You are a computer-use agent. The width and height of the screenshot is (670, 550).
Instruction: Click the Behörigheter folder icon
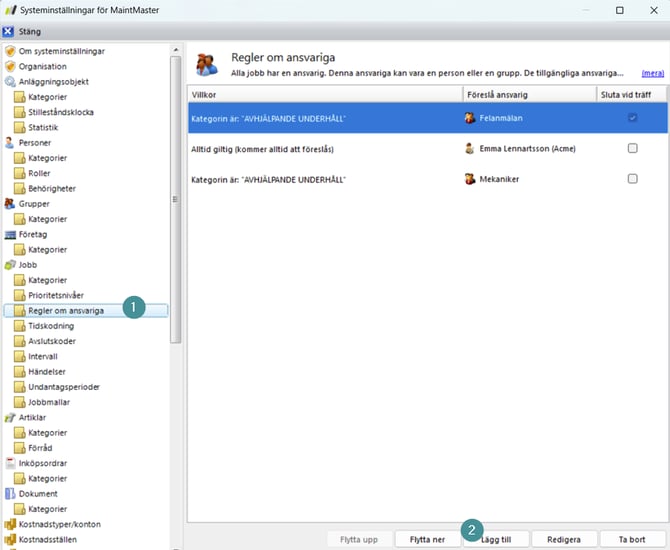[x=20, y=188]
